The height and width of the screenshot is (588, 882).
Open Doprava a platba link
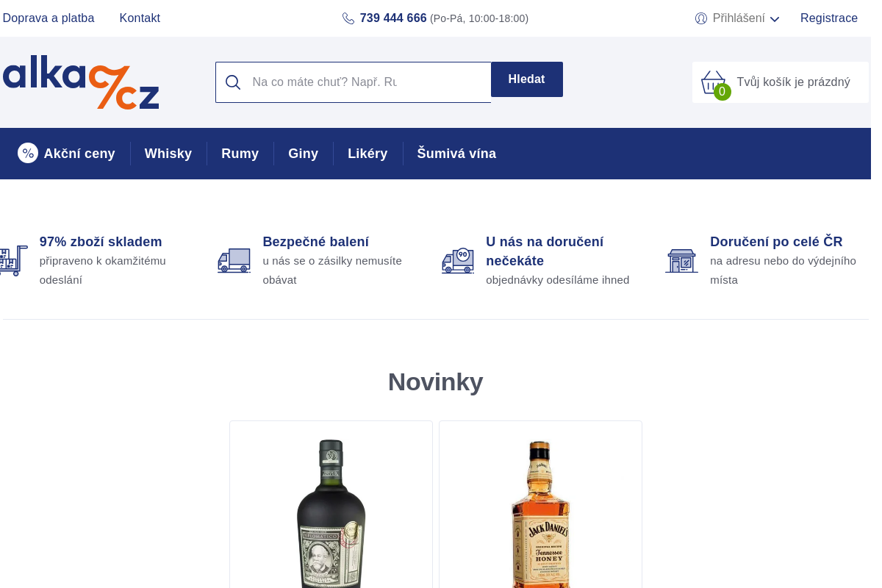click(49, 18)
